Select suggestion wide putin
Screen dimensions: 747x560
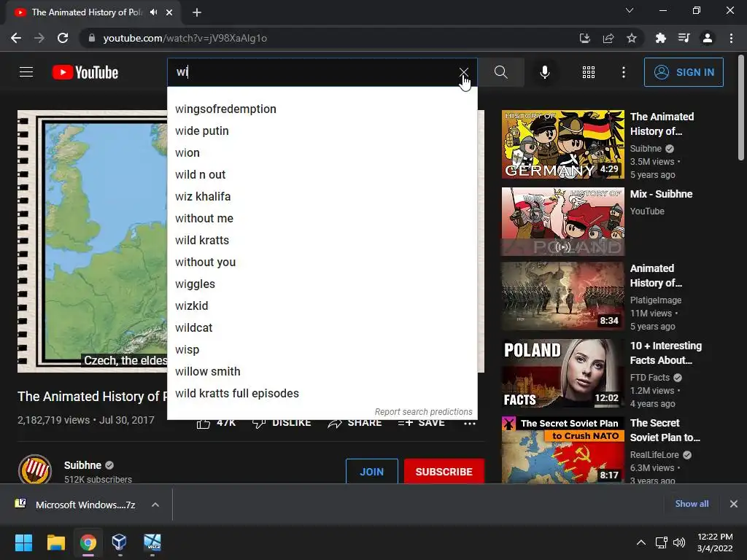tap(322, 131)
